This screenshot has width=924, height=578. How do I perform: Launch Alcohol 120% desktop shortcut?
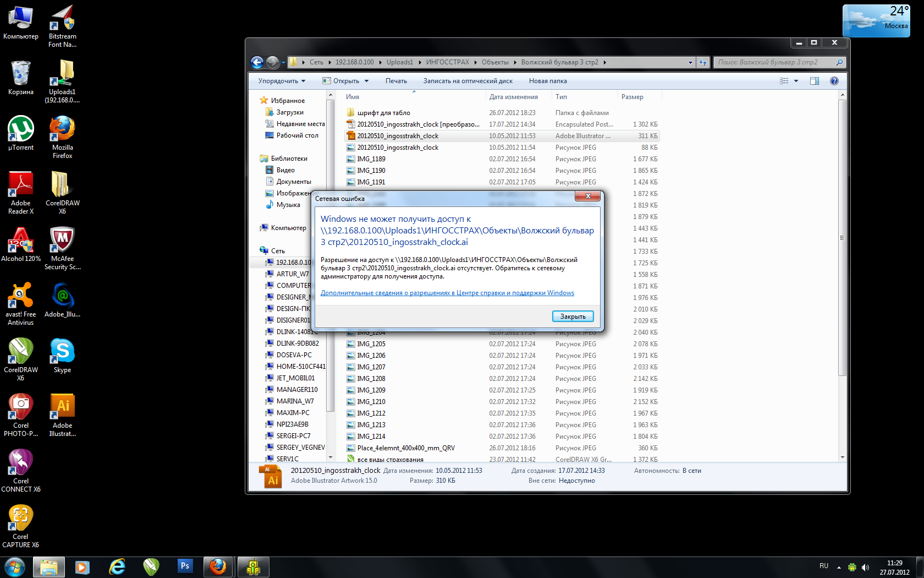[20, 244]
